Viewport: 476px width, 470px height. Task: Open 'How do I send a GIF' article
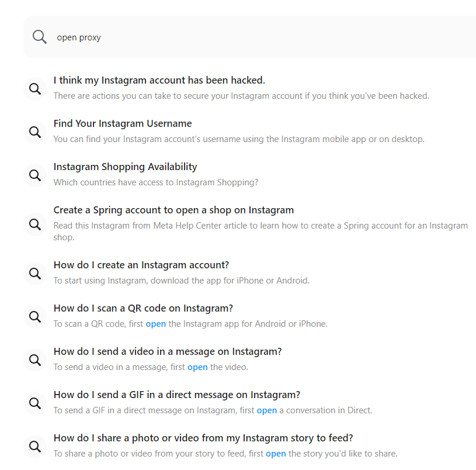coord(177,395)
